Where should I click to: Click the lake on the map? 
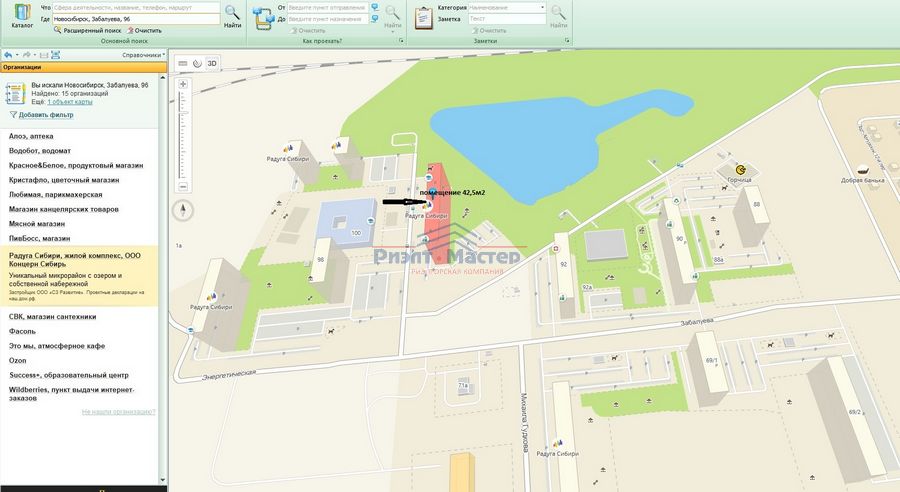[x=534, y=144]
